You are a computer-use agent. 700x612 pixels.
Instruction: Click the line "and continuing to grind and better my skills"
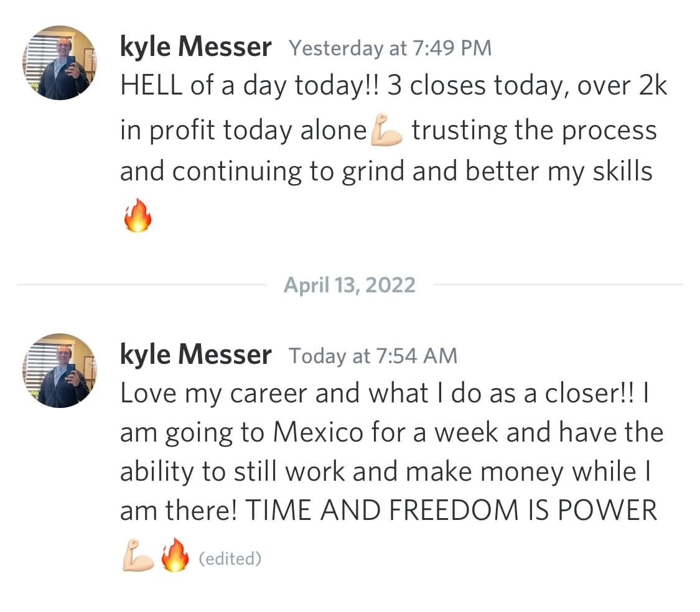386,172
